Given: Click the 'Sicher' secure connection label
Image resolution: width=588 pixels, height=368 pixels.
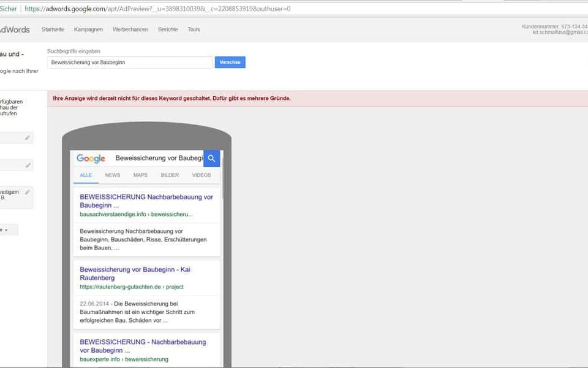Looking at the screenshot, I should [8, 9].
